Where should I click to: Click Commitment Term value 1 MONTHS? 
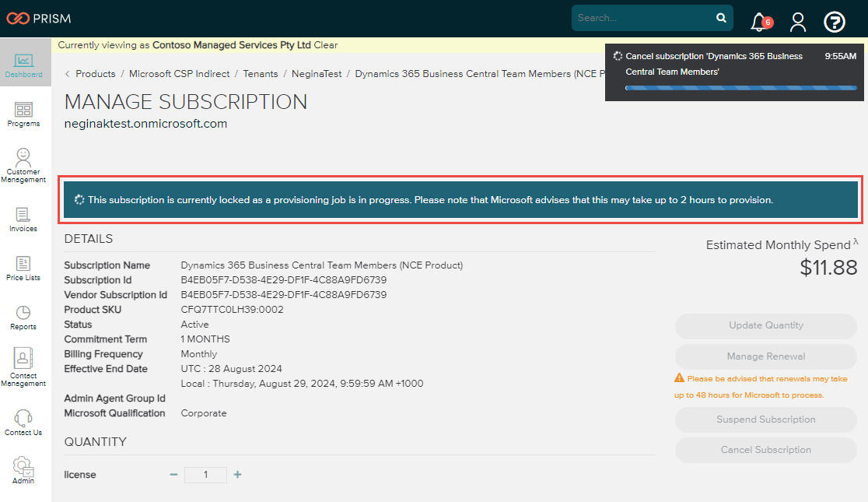[205, 339]
